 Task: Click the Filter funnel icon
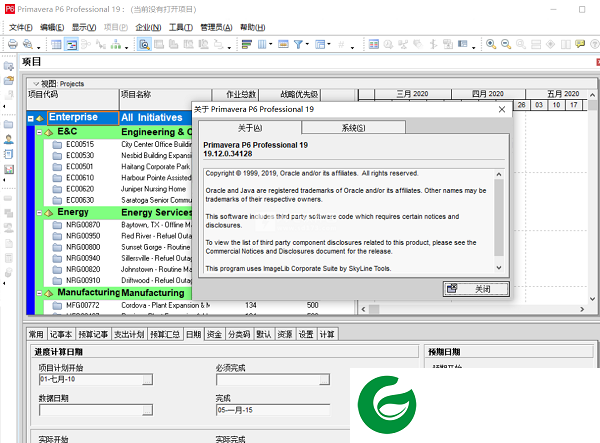[x=298, y=44]
